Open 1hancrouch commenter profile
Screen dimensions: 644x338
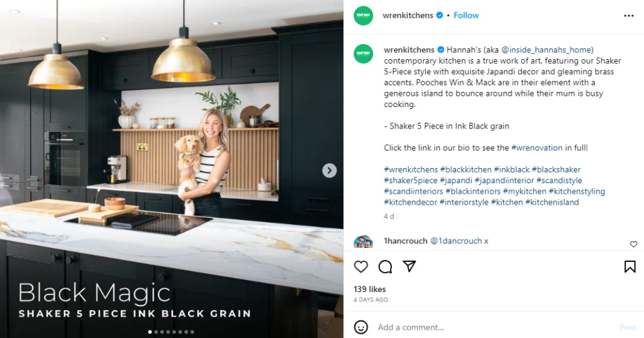coord(406,241)
